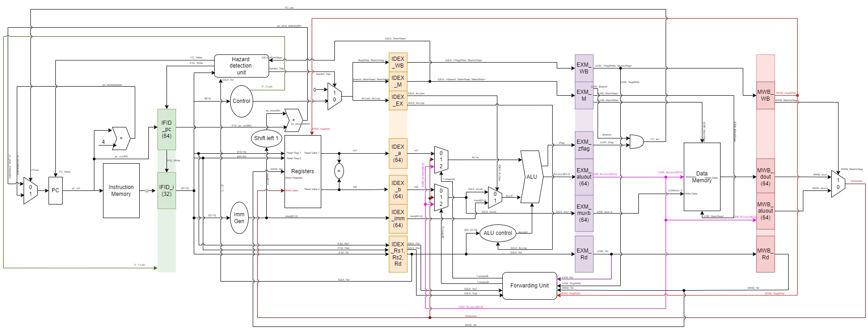Select the pc_plus_shimm(64) label at top
Viewport: 868px width, 331px height.
tap(289, 26)
